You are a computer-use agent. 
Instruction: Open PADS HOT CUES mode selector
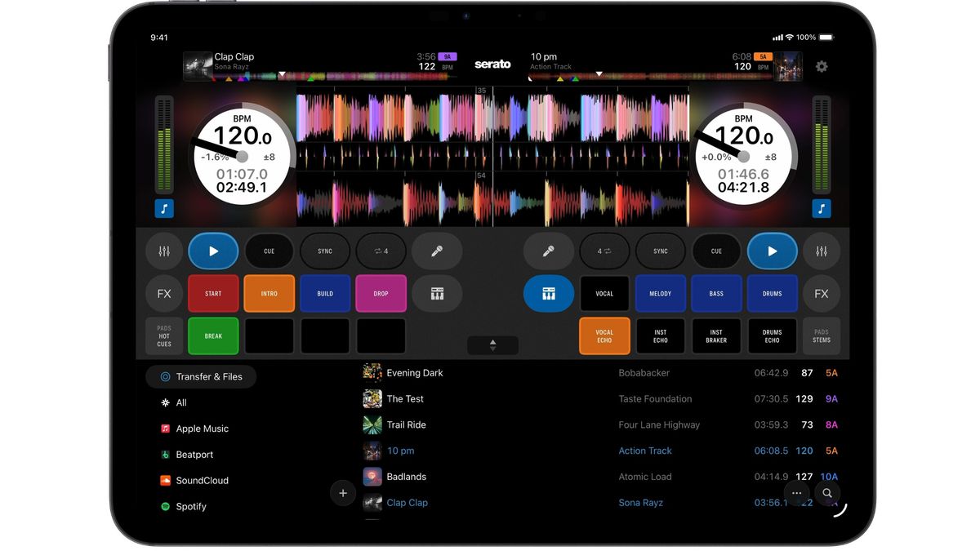(164, 336)
